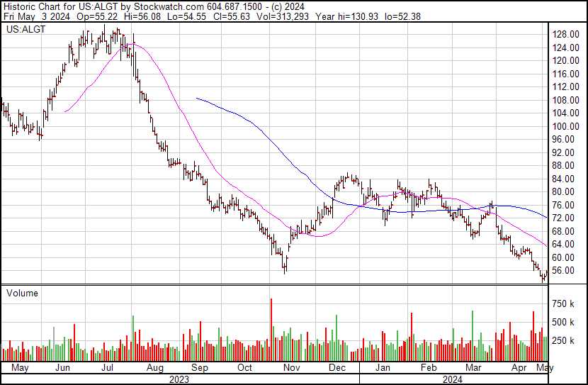Click the tall green volume bar in mid-March
588x385 pixels.
click(x=472, y=336)
